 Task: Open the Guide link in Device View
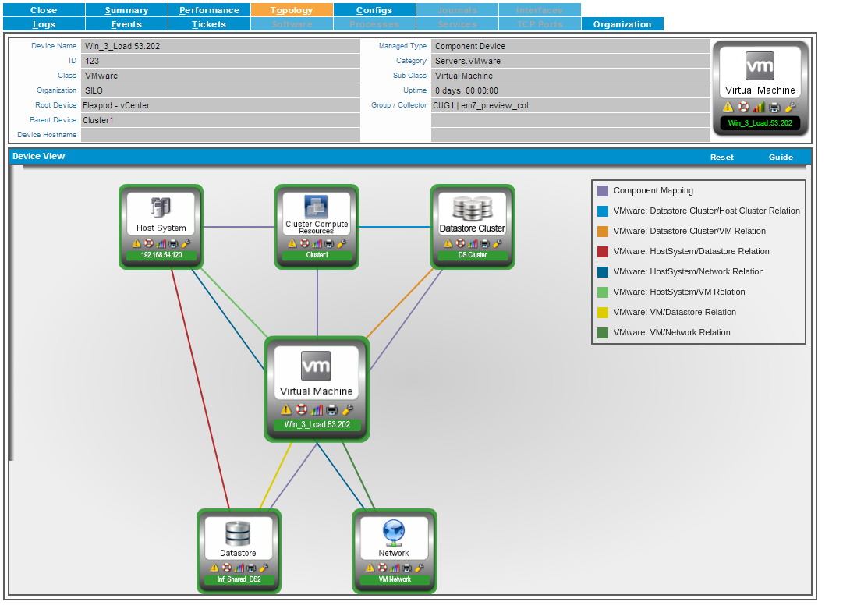(x=781, y=157)
